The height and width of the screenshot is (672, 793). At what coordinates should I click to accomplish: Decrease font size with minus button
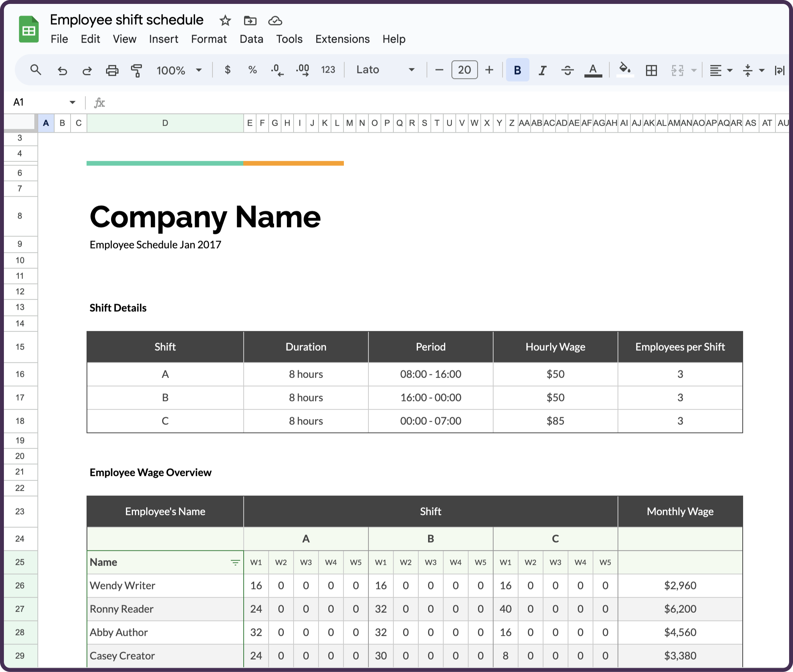pyautogui.click(x=439, y=70)
